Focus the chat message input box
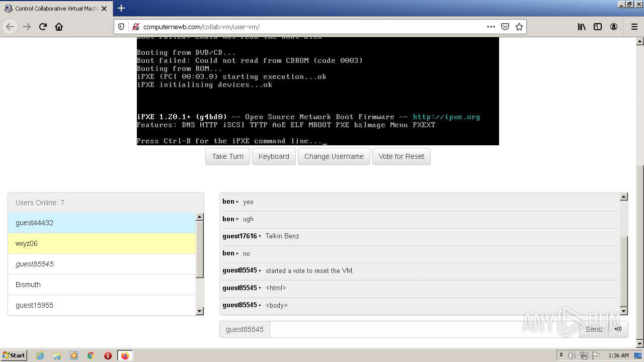Screen dimensions: 644x362 (x=425, y=329)
